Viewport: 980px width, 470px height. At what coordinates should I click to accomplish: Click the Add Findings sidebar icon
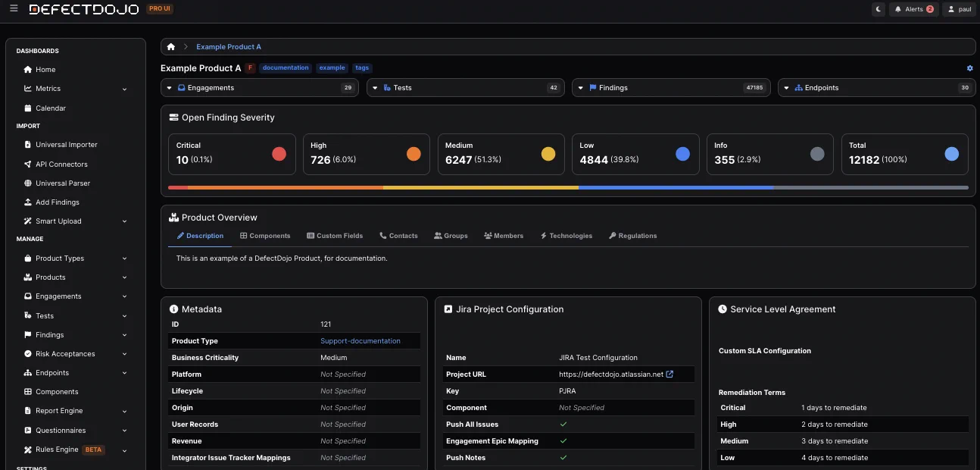tap(28, 202)
